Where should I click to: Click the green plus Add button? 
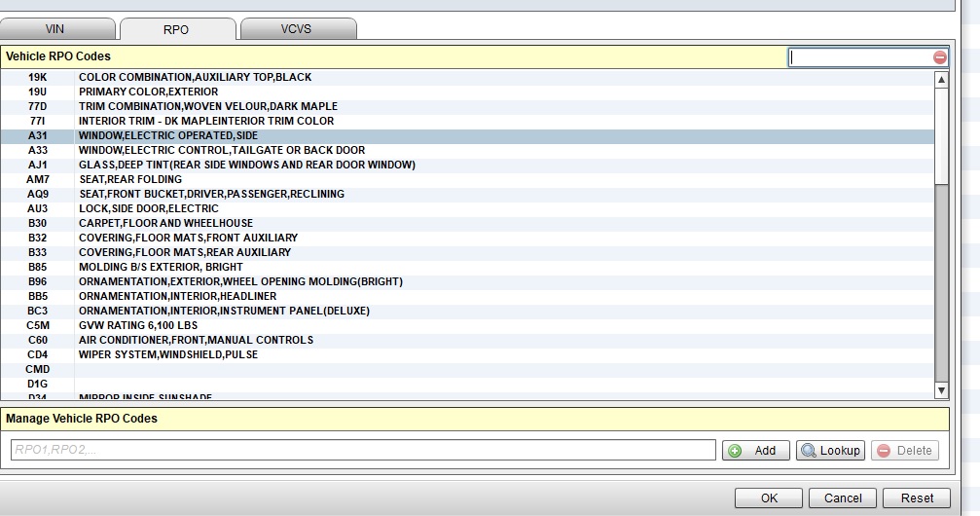(755, 451)
